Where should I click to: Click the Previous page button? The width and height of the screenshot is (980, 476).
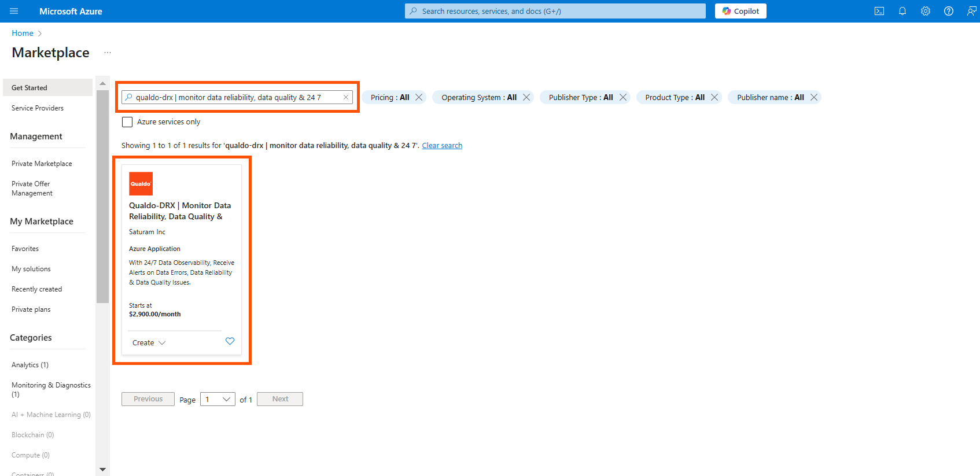[x=148, y=399]
